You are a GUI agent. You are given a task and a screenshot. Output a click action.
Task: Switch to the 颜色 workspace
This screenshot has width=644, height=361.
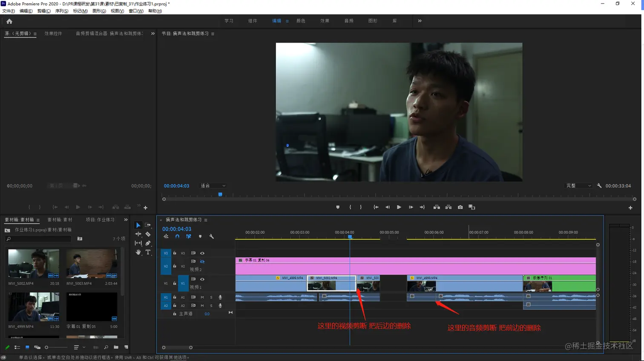click(301, 21)
